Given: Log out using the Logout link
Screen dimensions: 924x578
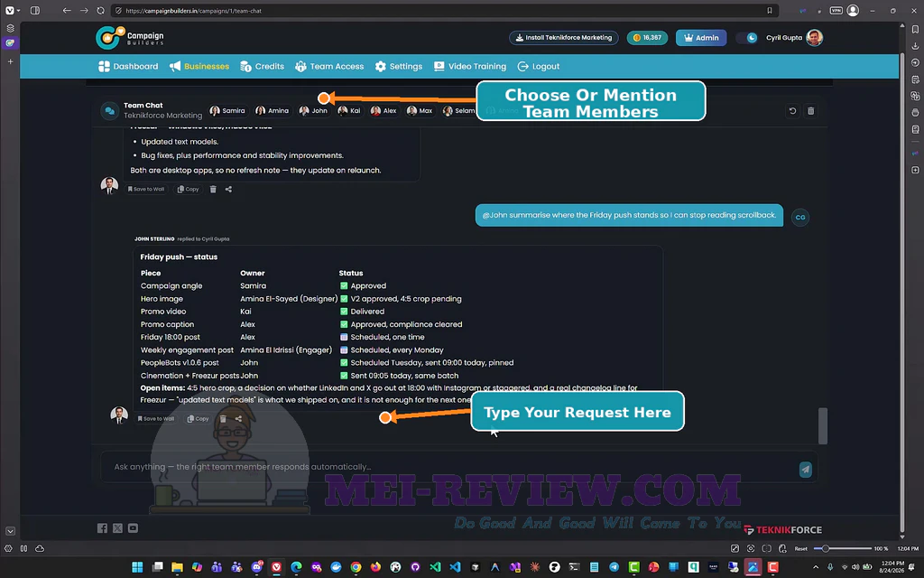Looking at the screenshot, I should pyautogui.click(x=539, y=67).
